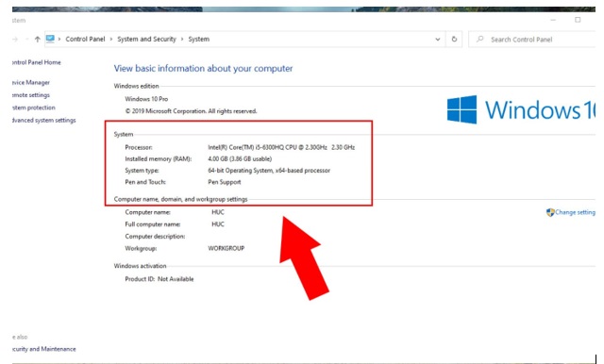Open System protection link

tap(34, 108)
